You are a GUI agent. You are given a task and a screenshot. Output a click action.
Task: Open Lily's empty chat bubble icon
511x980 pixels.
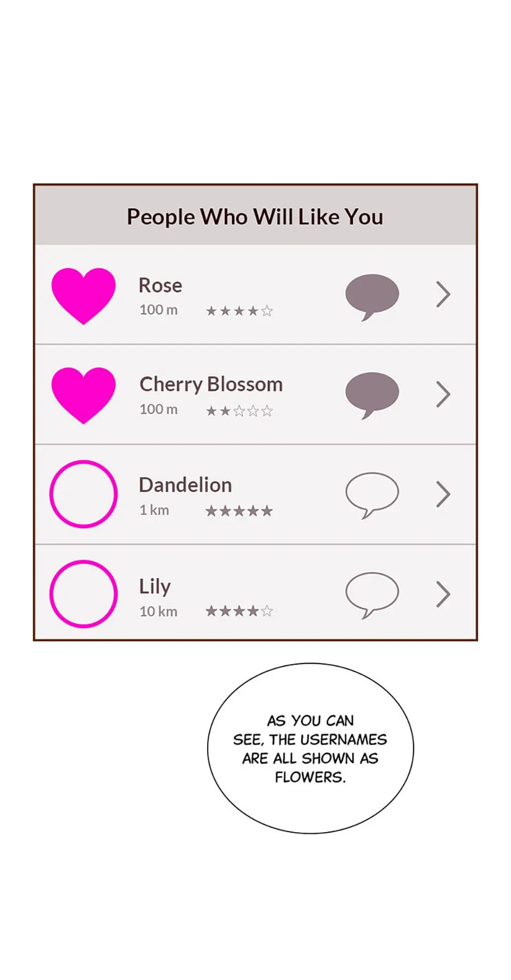coord(372,594)
